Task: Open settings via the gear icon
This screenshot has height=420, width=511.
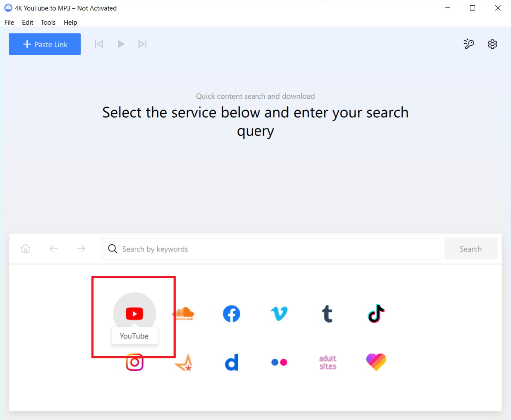Action: point(492,44)
